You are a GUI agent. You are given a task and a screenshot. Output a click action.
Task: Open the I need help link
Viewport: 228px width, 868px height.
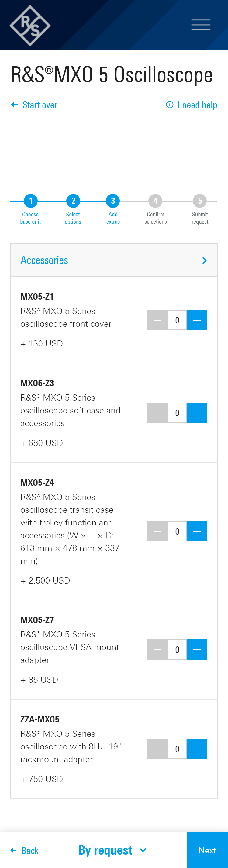192,105
